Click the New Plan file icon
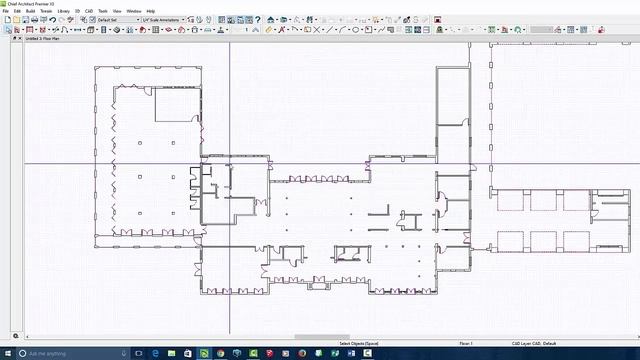Image resolution: width=640 pixels, height=360 pixels. (x=7, y=20)
